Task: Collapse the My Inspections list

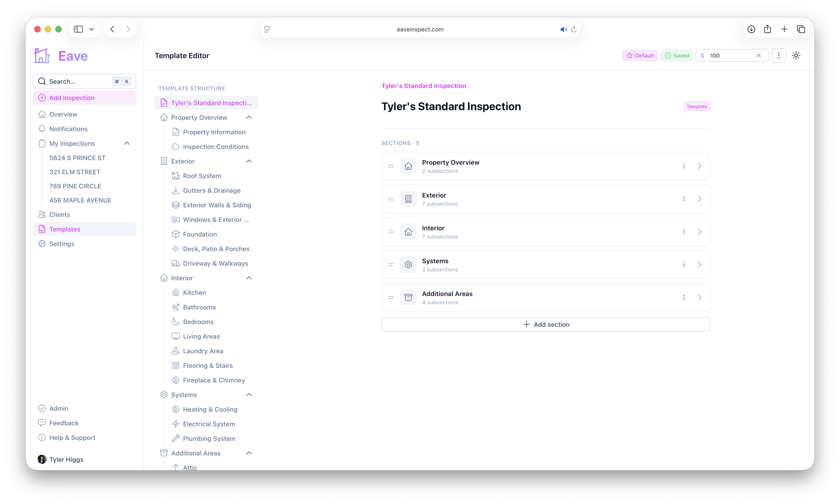Action: (x=127, y=143)
